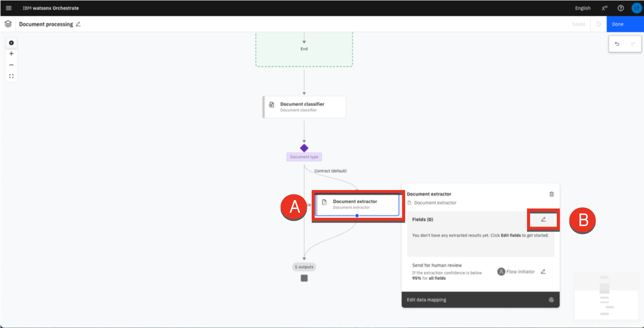Select the Document extractor node
644x328 pixels.
tap(356, 204)
